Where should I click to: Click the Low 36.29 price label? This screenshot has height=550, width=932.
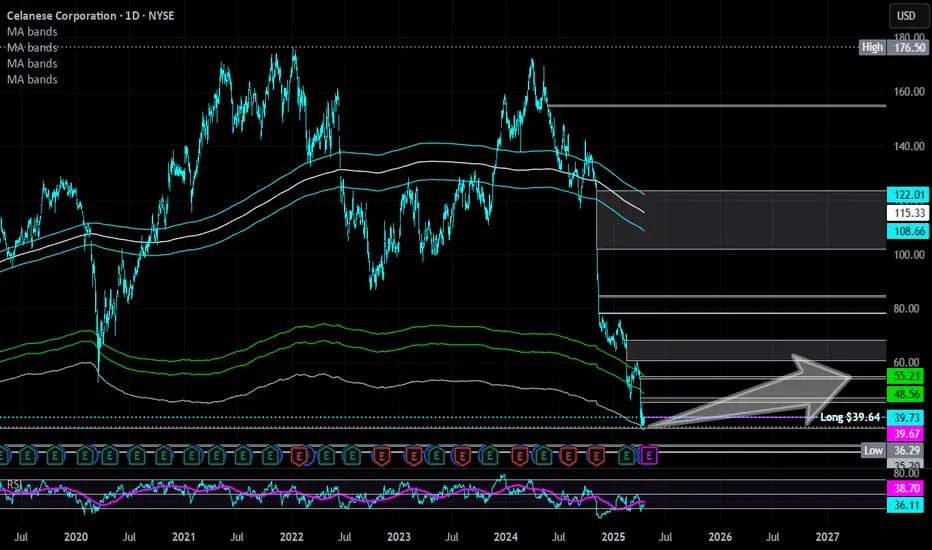pos(895,450)
